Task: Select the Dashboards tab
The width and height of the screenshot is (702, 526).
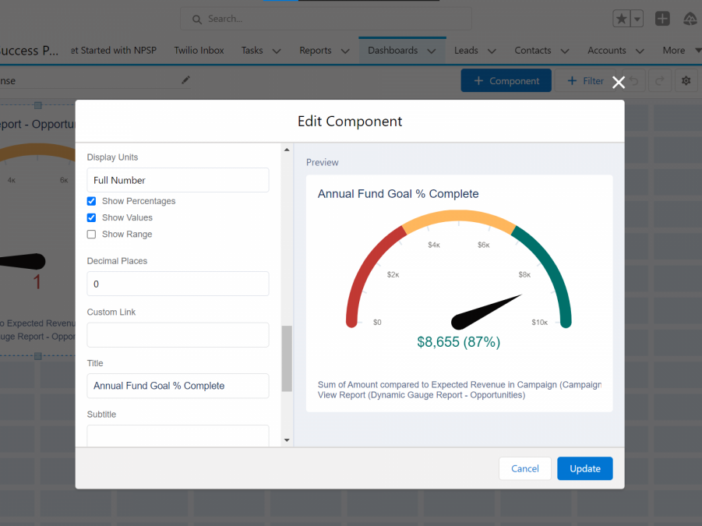Action: click(x=393, y=50)
